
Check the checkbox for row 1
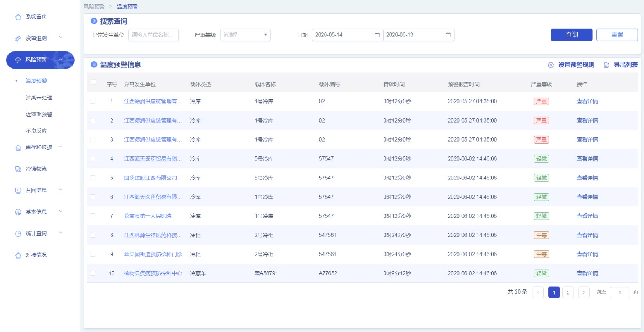tap(93, 101)
